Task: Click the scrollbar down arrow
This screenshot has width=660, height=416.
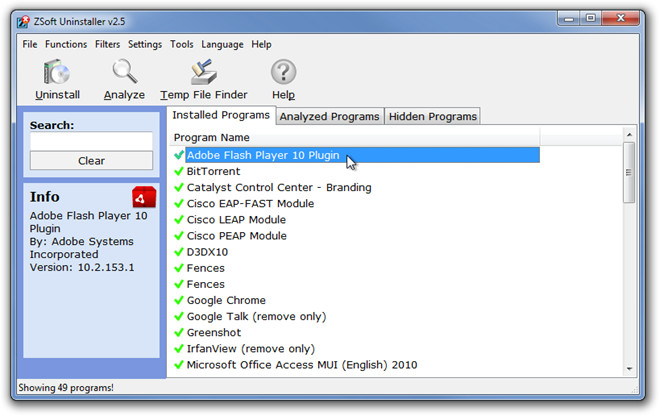Action: click(629, 369)
